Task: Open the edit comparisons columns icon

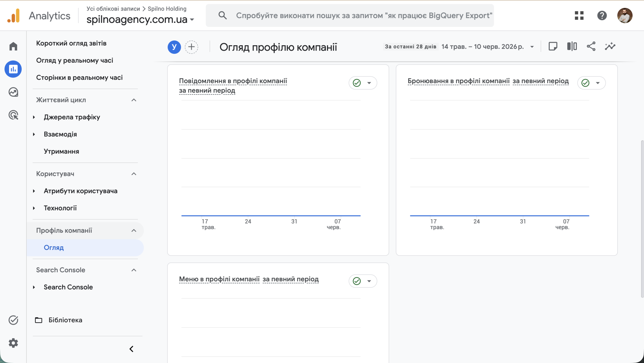Action: click(x=572, y=47)
